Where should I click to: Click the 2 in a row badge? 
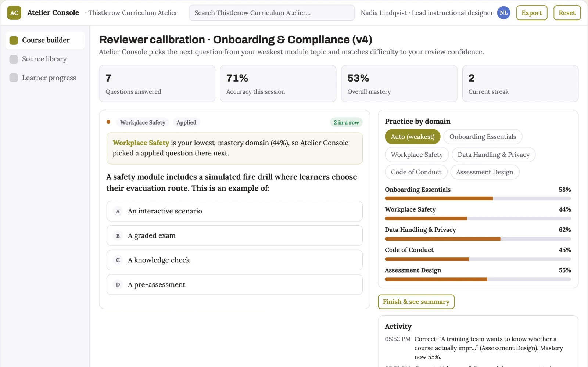coord(346,123)
